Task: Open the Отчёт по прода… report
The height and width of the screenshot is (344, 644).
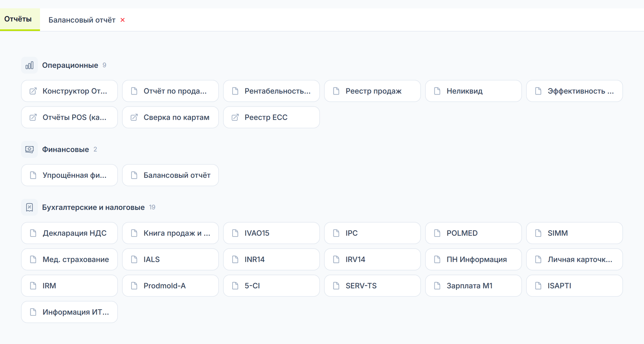Action: [170, 91]
